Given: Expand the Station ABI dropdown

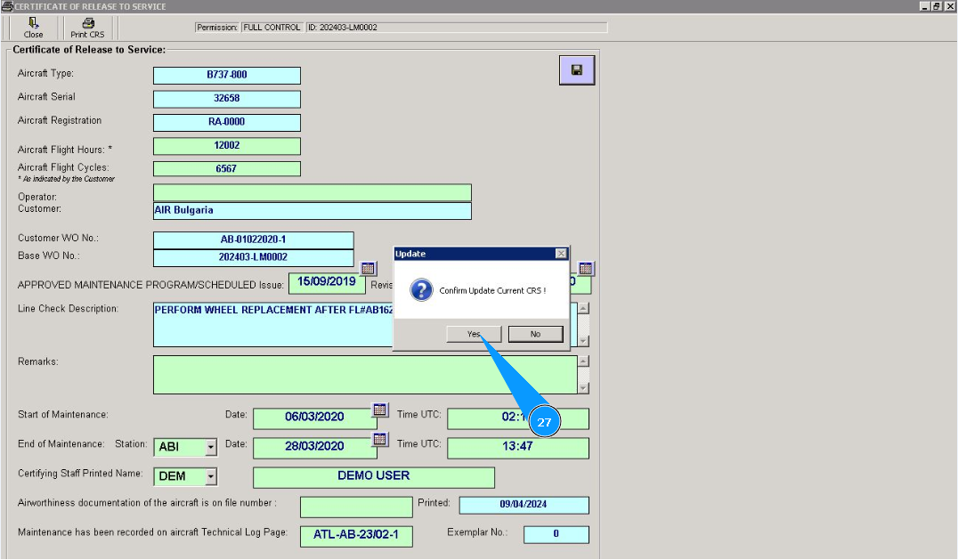Looking at the screenshot, I should point(210,447).
